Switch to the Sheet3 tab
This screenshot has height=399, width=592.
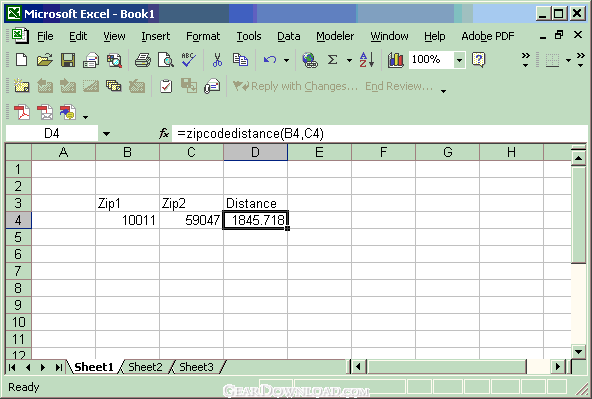(x=196, y=367)
